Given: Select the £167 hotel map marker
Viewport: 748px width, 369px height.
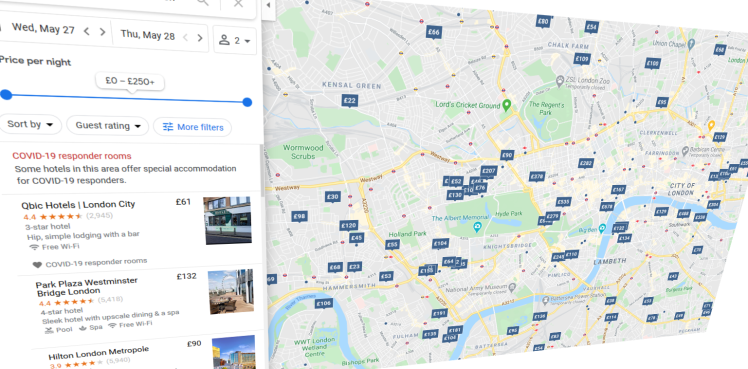Looking at the screenshot, I should [x=618, y=190].
